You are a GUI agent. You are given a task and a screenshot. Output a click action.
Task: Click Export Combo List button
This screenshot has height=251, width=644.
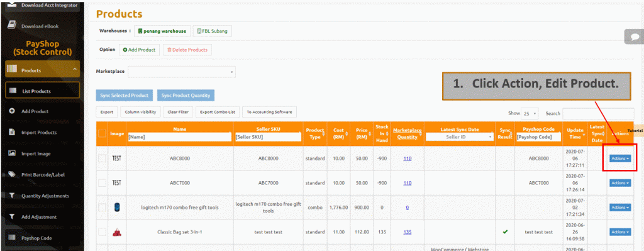pyautogui.click(x=218, y=112)
